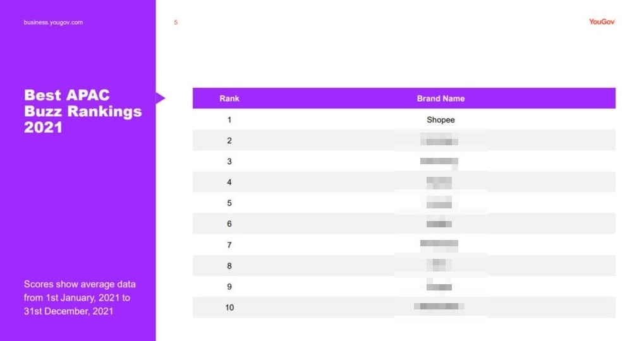
Task: Select rank number 7 in the table
Action: point(229,245)
